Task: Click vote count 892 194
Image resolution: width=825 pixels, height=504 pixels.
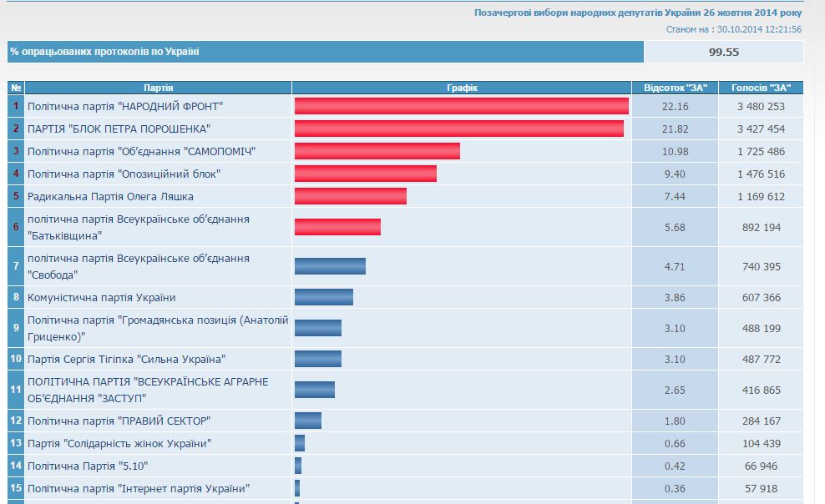Action: tap(762, 228)
